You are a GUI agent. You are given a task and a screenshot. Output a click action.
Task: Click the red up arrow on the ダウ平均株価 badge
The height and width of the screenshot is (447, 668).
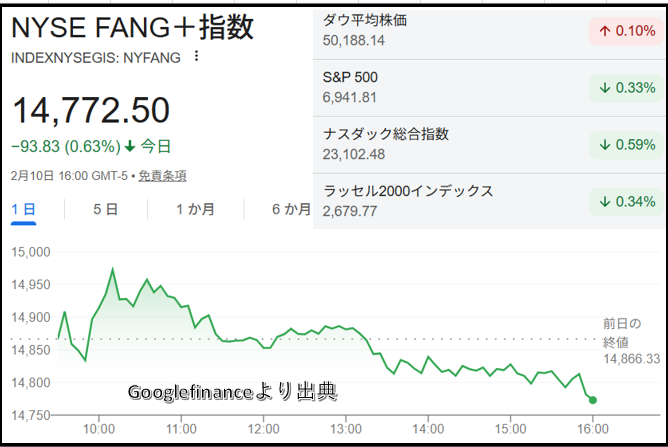coord(603,31)
